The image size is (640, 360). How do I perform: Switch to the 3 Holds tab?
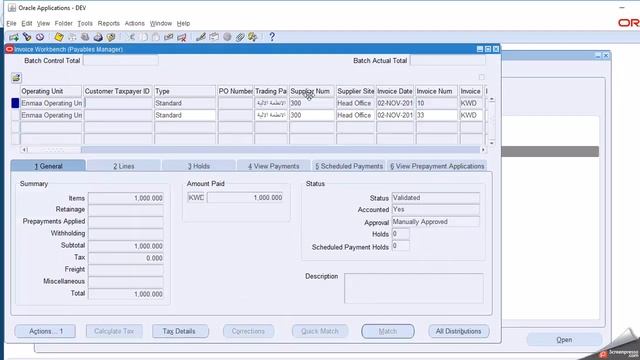[x=199, y=166]
